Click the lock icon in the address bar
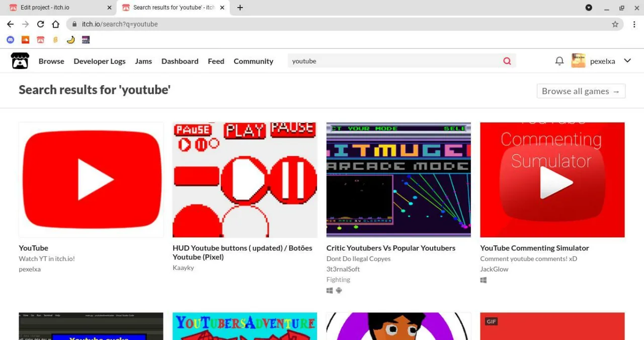644x340 pixels. [74, 24]
